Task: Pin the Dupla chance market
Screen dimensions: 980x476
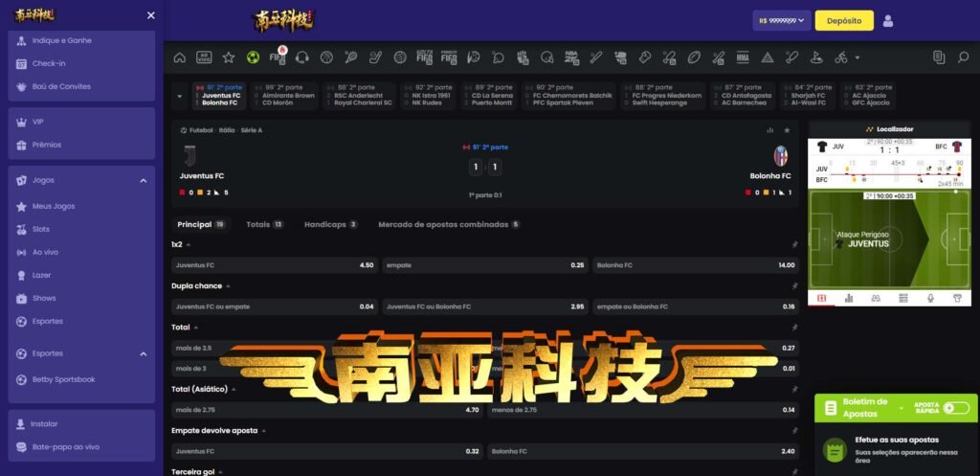Action: pyautogui.click(x=793, y=285)
